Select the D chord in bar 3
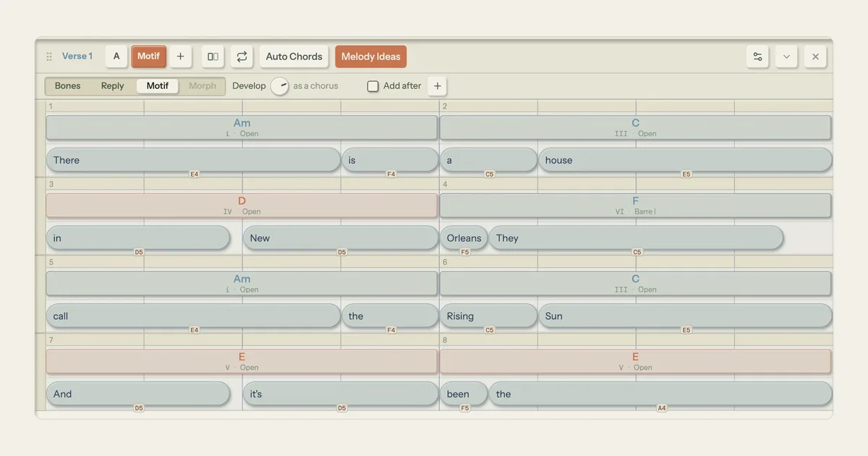Viewport: 868px width, 456px height. pyautogui.click(x=242, y=206)
